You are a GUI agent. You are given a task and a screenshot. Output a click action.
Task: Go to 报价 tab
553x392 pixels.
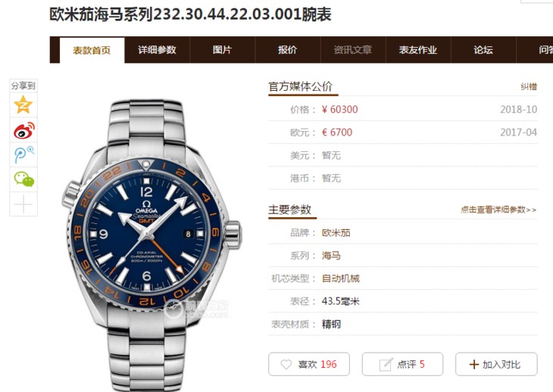[x=287, y=50]
